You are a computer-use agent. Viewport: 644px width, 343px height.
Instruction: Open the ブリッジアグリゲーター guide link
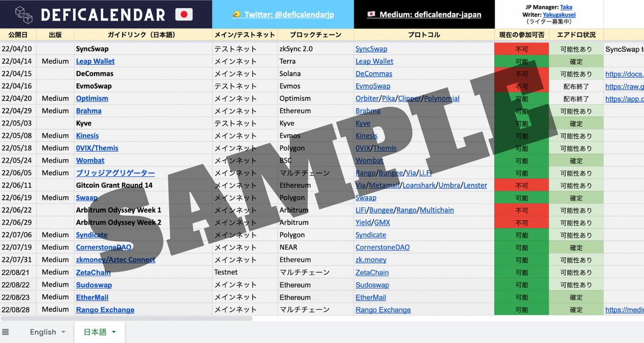115,173
